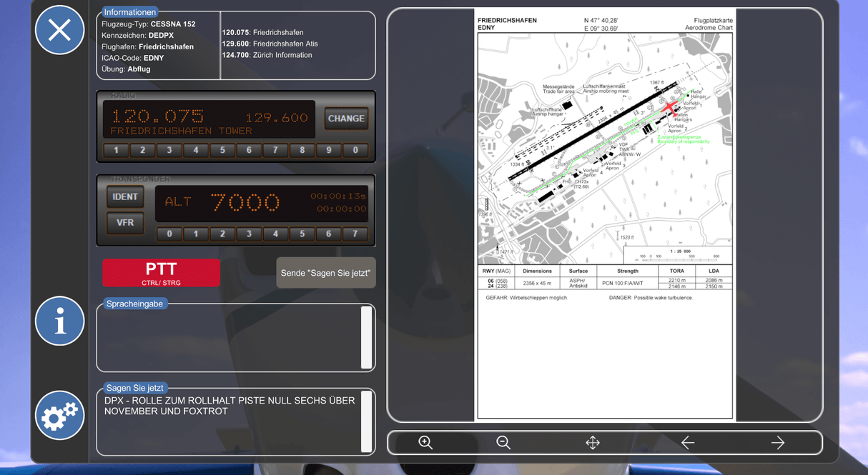Click the Spracheingabe text box
This screenshot has width=868, height=475.
pyautogui.click(x=230, y=339)
